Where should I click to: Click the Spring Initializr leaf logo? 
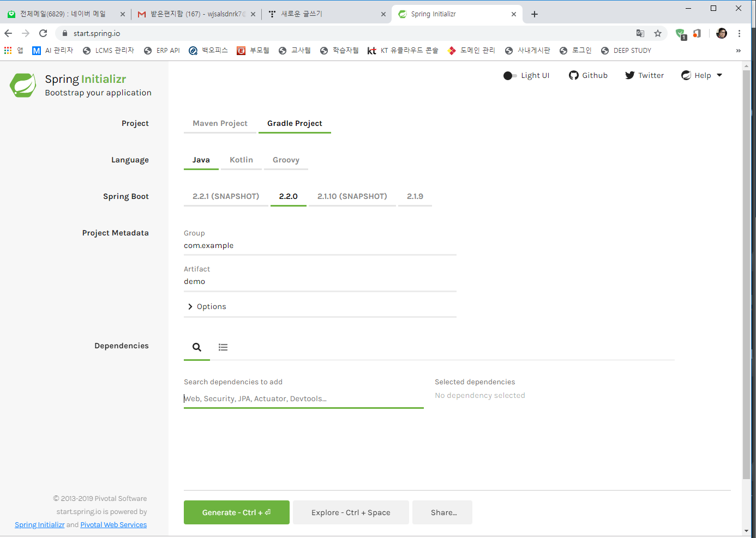pyautogui.click(x=23, y=86)
